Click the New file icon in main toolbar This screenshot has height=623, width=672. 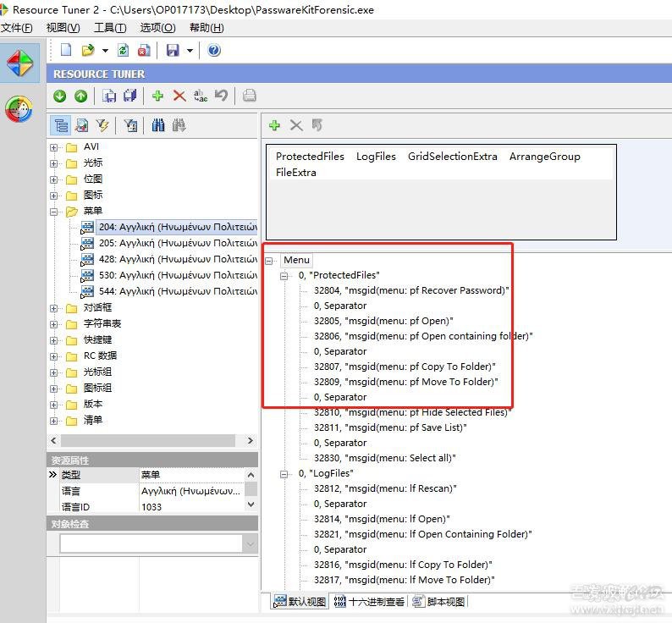point(66,50)
